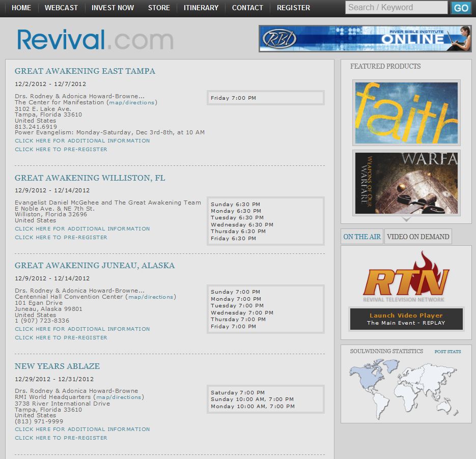Open the Weapons of Our Warfare product

point(406,183)
